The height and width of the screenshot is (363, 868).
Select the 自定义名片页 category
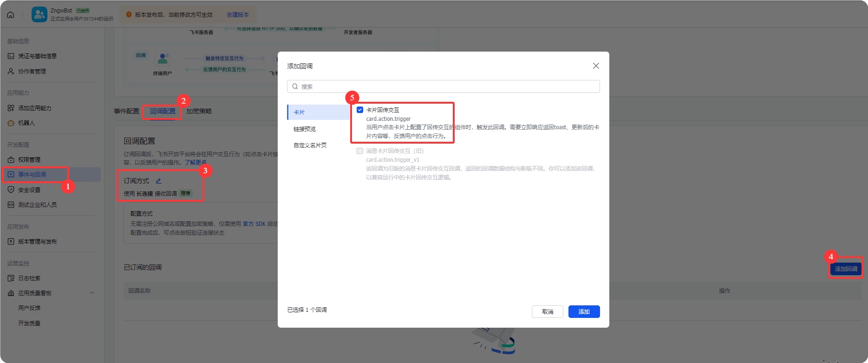310,145
